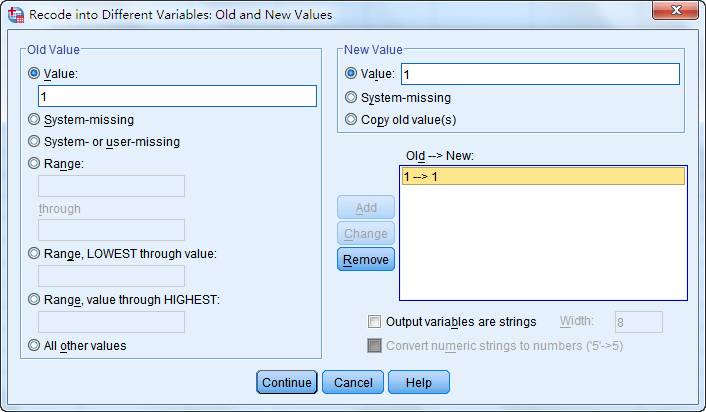This screenshot has height=412, width=706.
Task: Click the Remove button
Action: point(366,259)
